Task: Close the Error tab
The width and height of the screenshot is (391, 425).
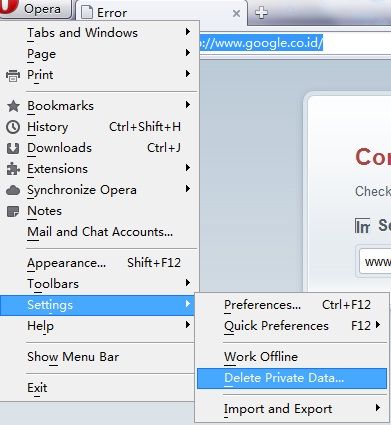Action: pyautogui.click(x=236, y=13)
